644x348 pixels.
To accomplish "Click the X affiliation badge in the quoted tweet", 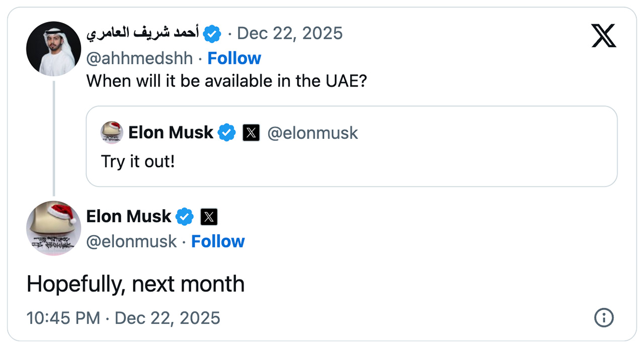I will pyautogui.click(x=251, y=133).
